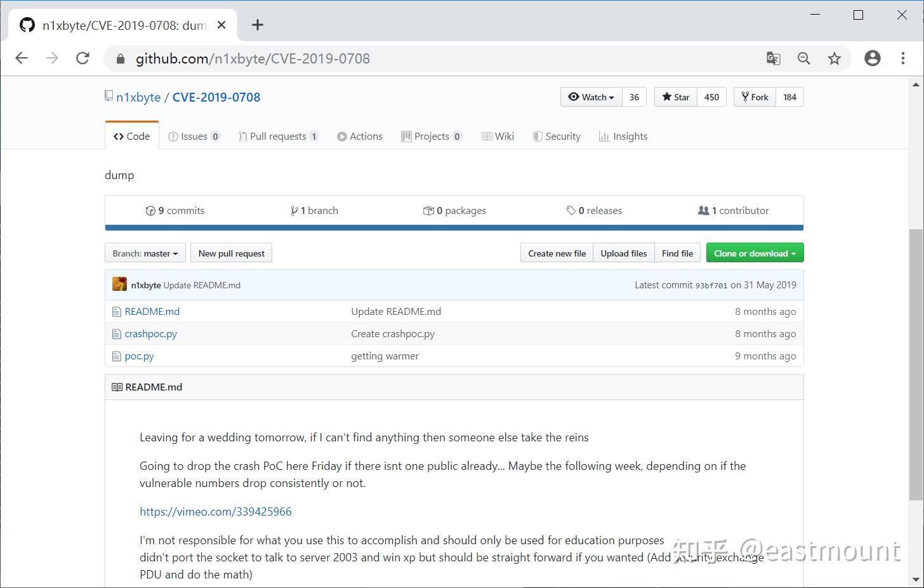Close the n1xbyte/CVE-2019-0708 tab
Image resolution: width=924 pixels, height=588 pixels.
point(221,25)
